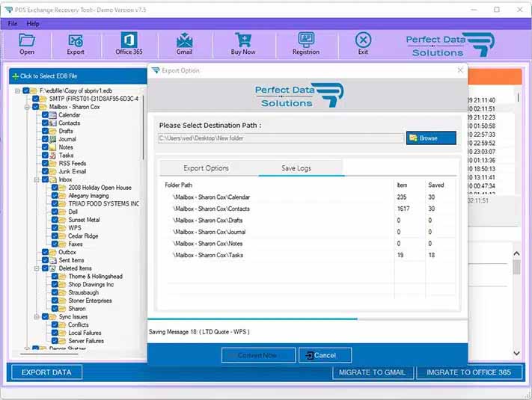The width and height of the screenshot is (532, 400).
Task: Select the Thorne & Hollingshead tree item
Action: pyautogui.click(x=95, y=277)
